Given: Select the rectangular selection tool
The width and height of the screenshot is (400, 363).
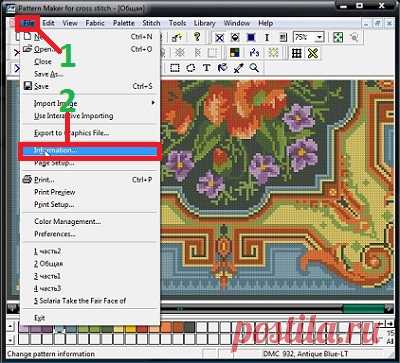Looking at the screenshot, I should [175, 68].
